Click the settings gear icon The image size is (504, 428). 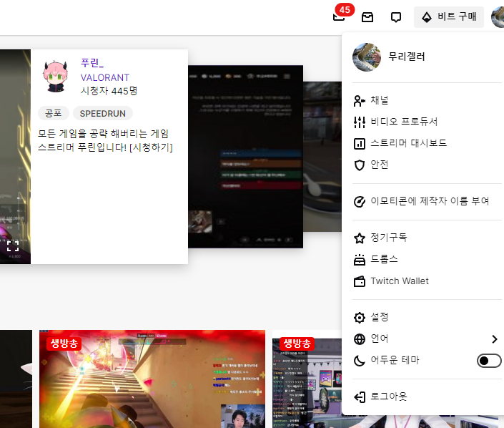click(x=360, y=318)
